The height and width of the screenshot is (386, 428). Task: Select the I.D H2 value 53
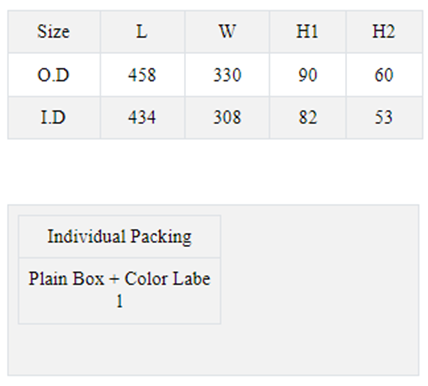click(x=384, y=117)
